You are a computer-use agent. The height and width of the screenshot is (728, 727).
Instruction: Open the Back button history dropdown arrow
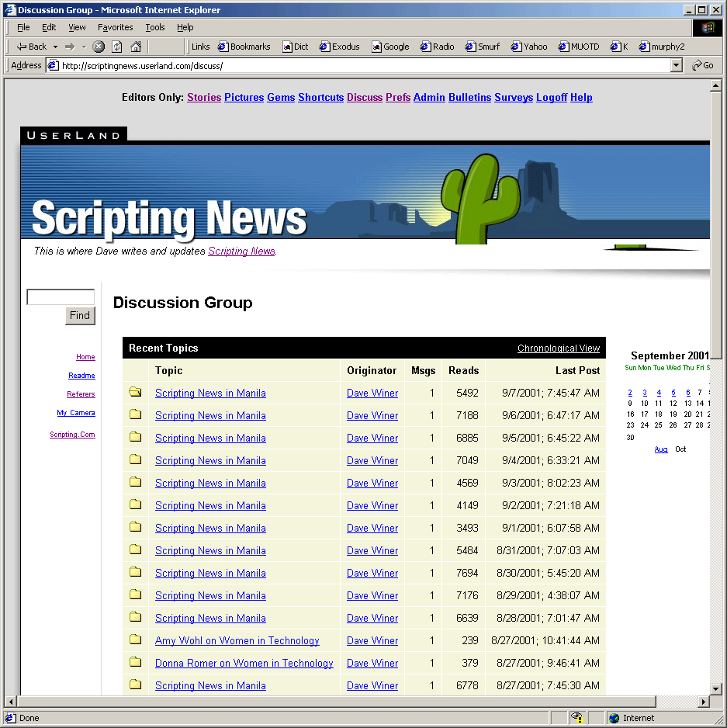tap(55, 47)
